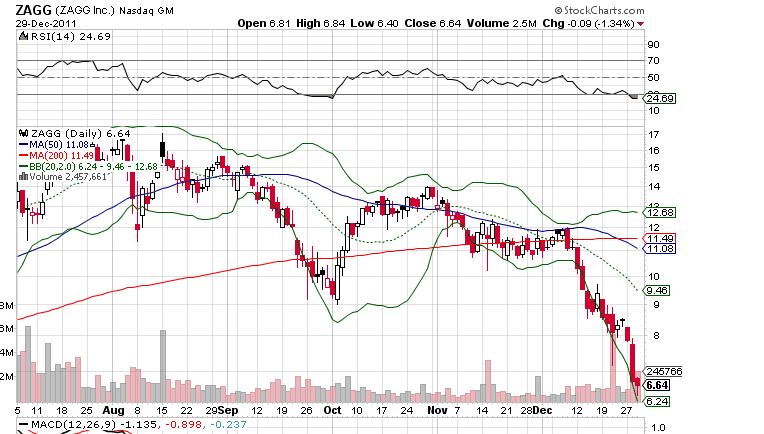Open the StockCharts.com copyright link
764x434 pixels.
599,10
